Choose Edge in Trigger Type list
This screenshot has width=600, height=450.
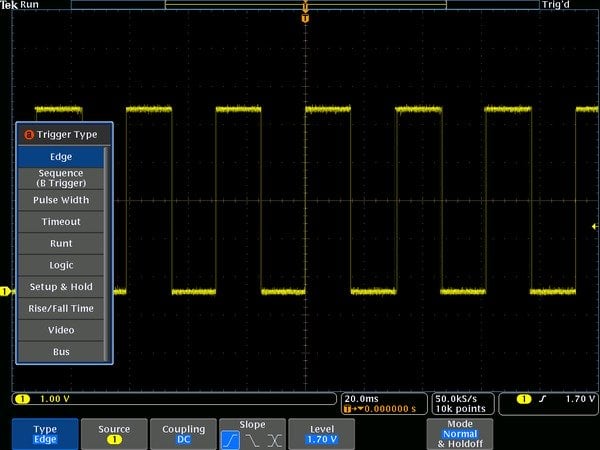point(60,157)
